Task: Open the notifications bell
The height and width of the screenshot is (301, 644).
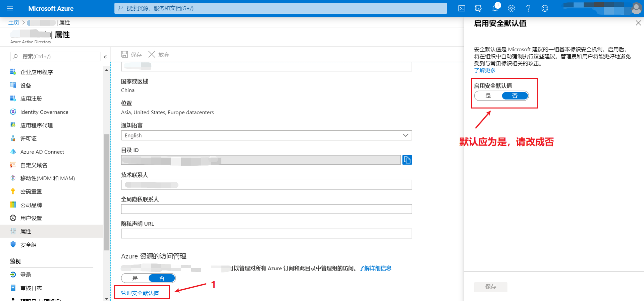Action: (x=495, y=8)
